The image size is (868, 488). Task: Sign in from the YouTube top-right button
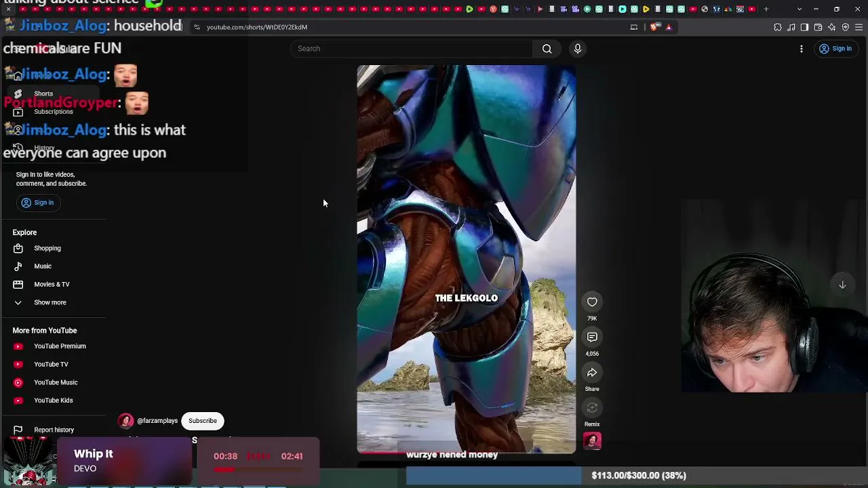835,49
